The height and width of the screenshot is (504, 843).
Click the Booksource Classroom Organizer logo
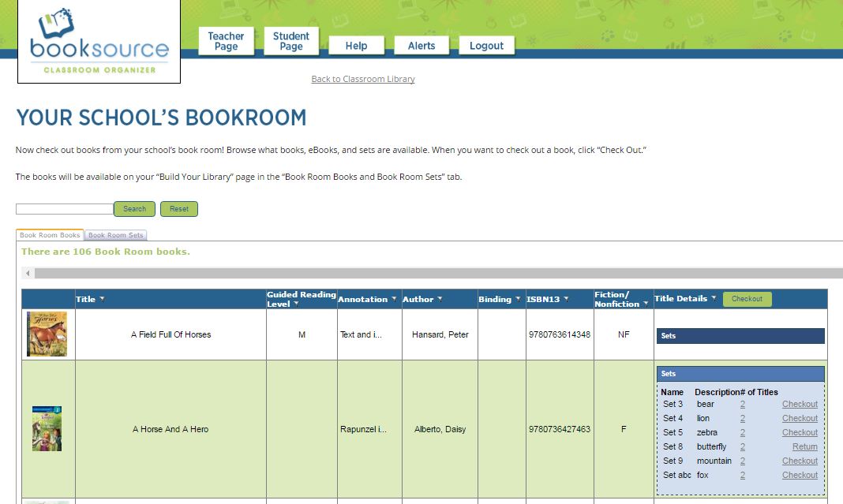coord(99,41)
